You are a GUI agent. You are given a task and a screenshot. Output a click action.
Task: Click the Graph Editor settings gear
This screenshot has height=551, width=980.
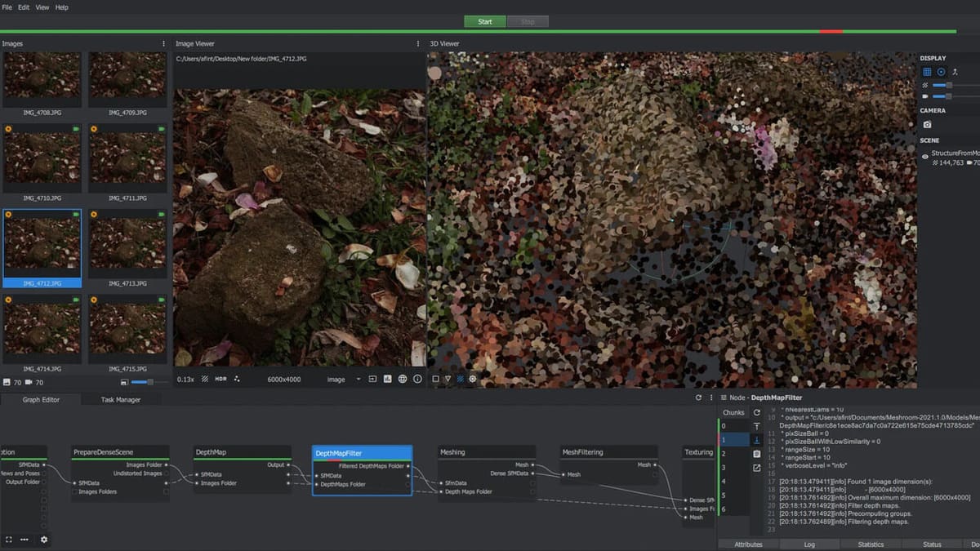[44, 540]
